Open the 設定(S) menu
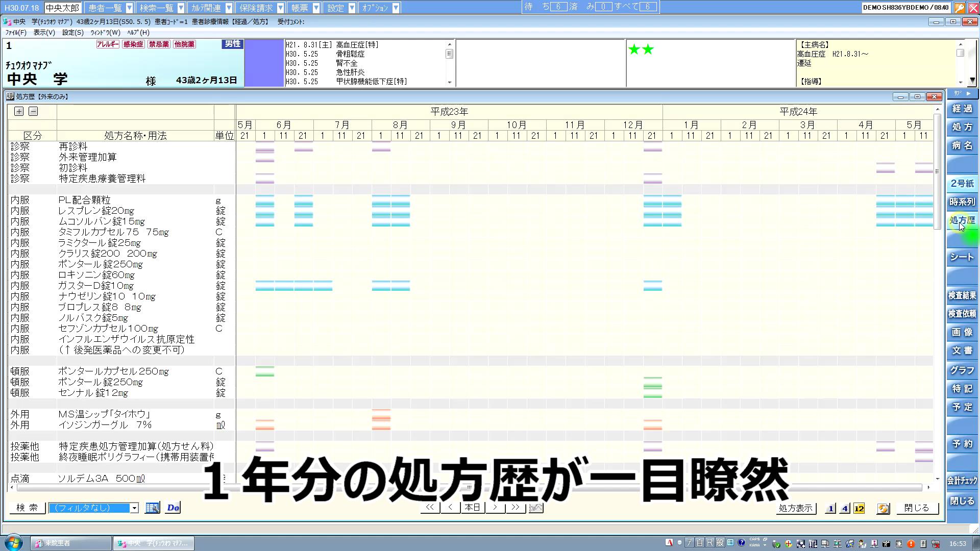Image resolution: width=980 pixels, height=551 pixels. coord(73,32)
